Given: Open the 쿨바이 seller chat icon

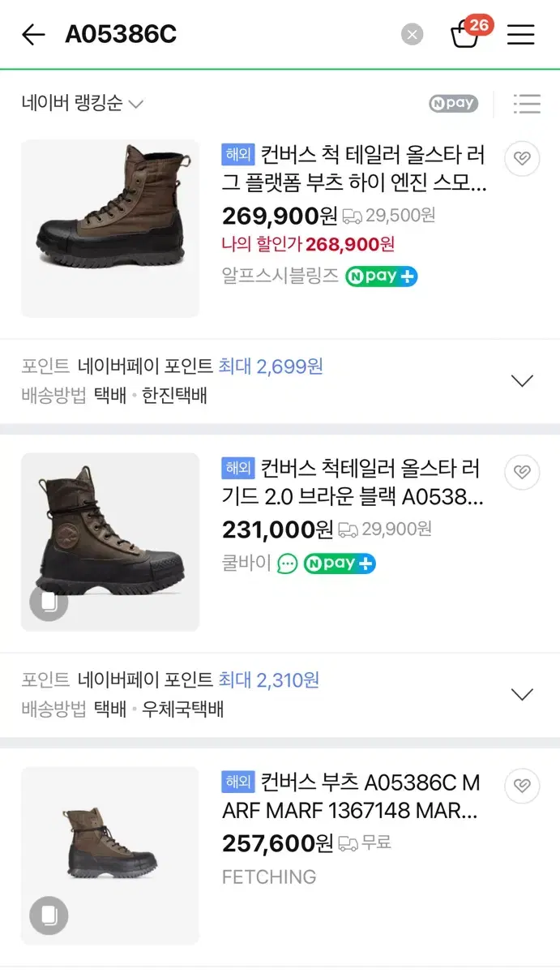Looking at the screenshot, I should [288, 564].
